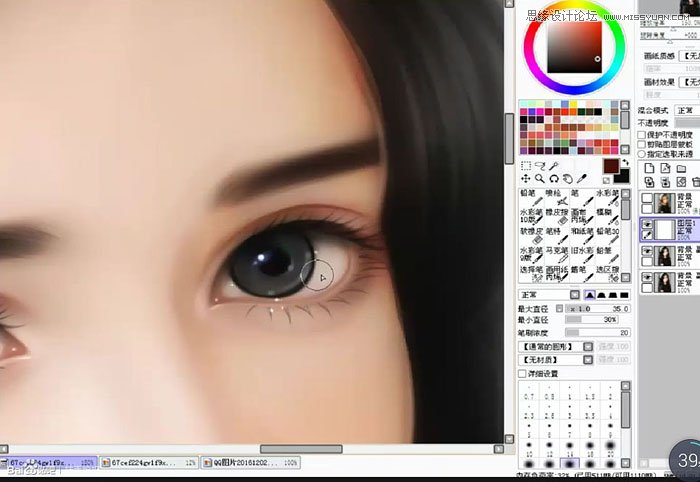The height and width of the screenshot is (482, 700).
Task: Select the flat-top brush edge shape
Action: pyautogui.click(x=612, y=295)
